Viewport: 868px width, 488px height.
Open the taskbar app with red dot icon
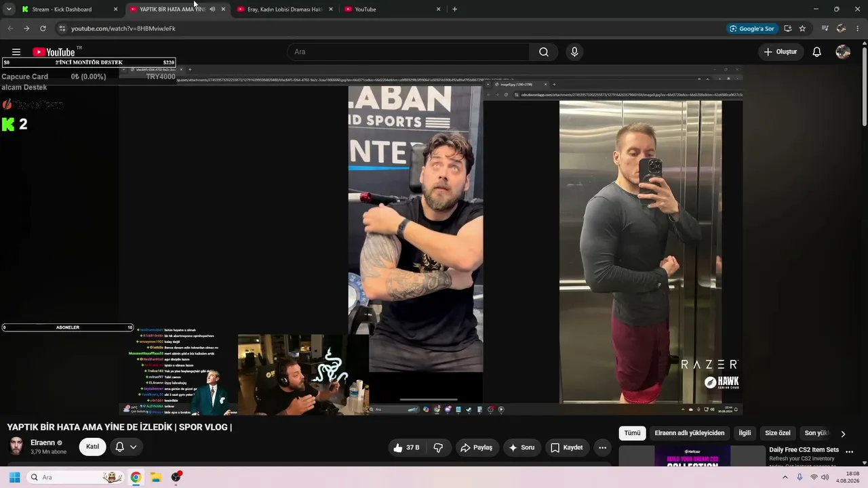tap(176, 477)
